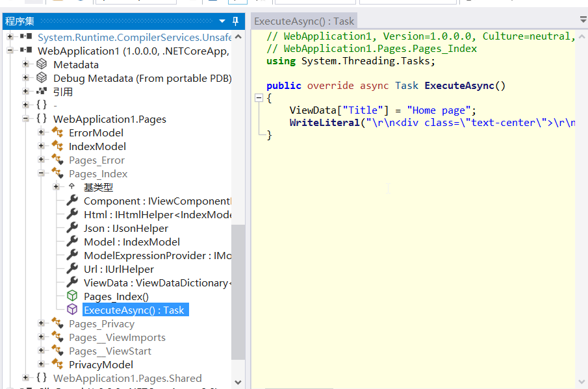
Task: Click the Pages_Index() constructor icon
Action: [72, 296]
